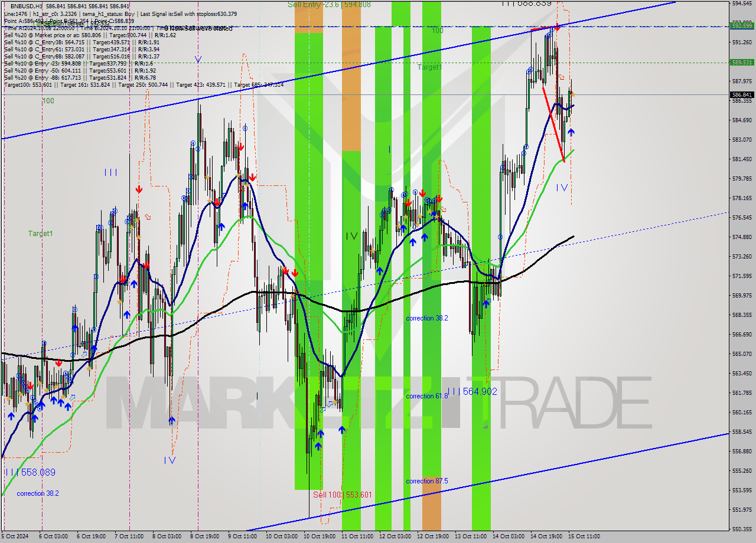Click the 555.260 price axis value
Image resolution: width=756 pixels, height=543 pixels.
(742, 471)
